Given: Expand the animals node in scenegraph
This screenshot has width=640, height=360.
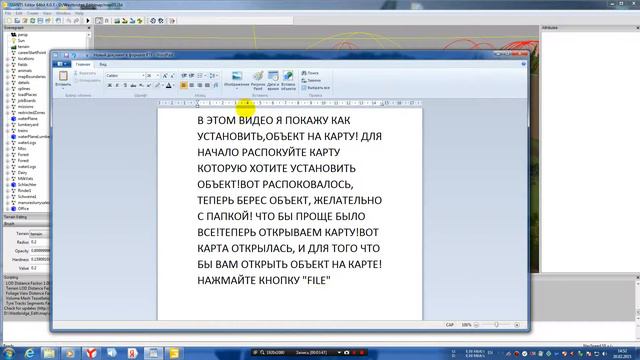Looking at the screenshot, I should pyautogui.click(x=8, y=71).
